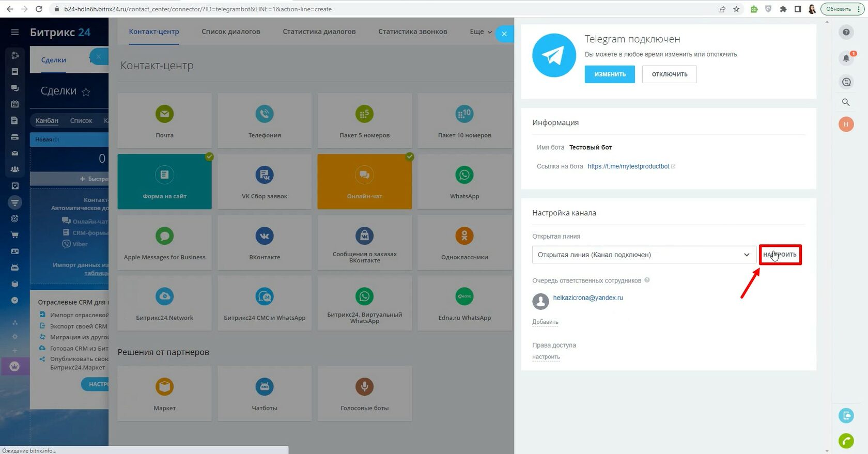Viewport: 868px width, 454px height.
Task: Open notifications bell in right sidebar
Action: pyautogui.click(x=846, y=58)
